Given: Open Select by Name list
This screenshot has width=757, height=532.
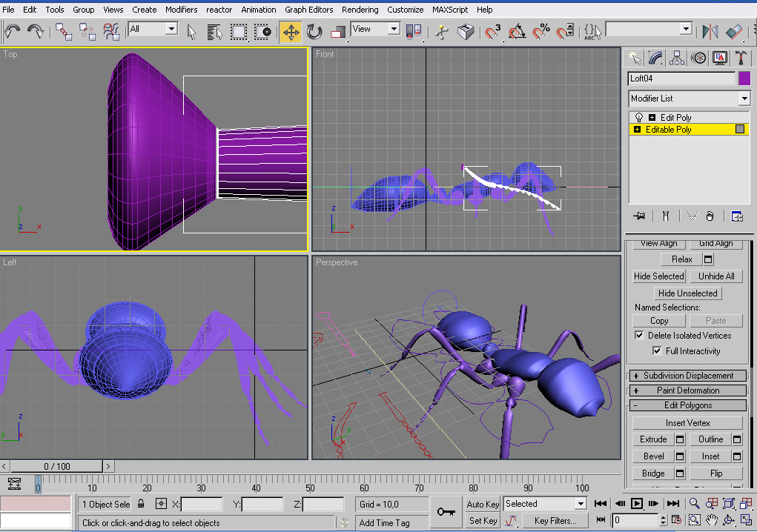Looking at the screenshot, I should pyautogui.click(x=214, y=32).
